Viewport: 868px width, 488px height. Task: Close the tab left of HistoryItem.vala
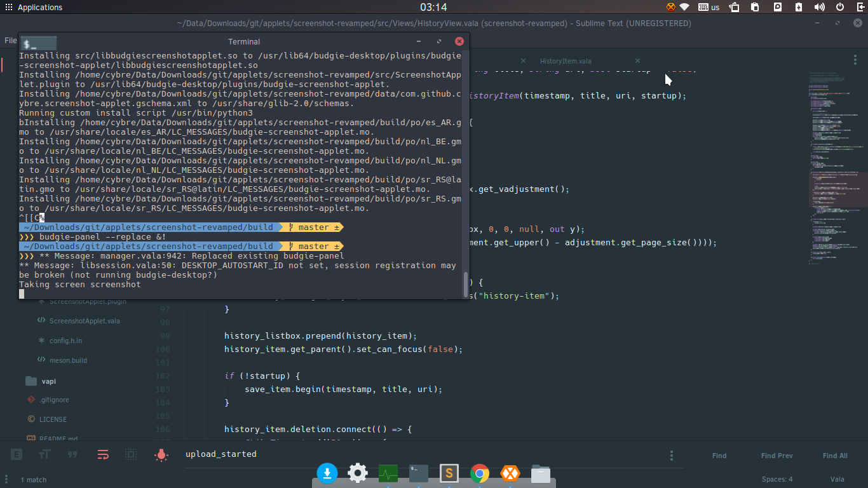click(523, 61)
